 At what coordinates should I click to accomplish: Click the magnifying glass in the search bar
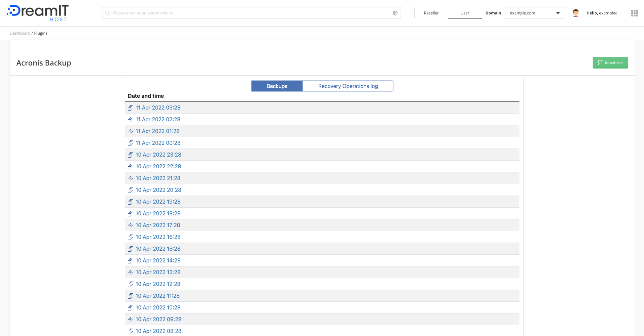108,13
